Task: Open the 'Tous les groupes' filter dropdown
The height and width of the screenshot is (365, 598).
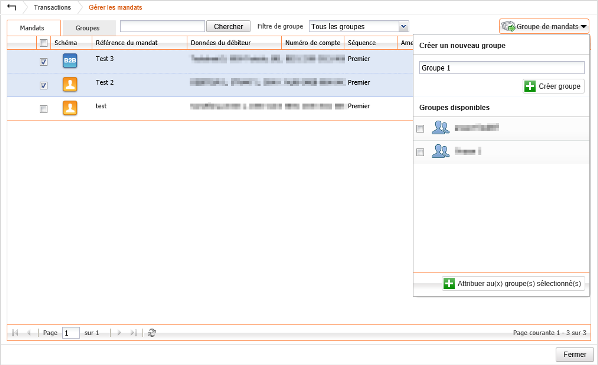Action: point(403,26)
